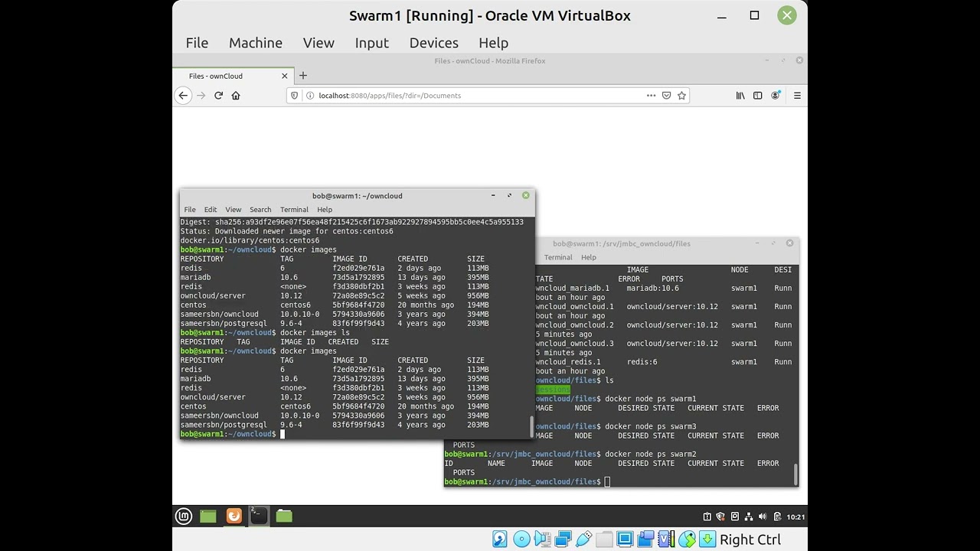The image size is (980, 551).
Task: Open VirtualBox View menu
Action: [x=318, y=43]
